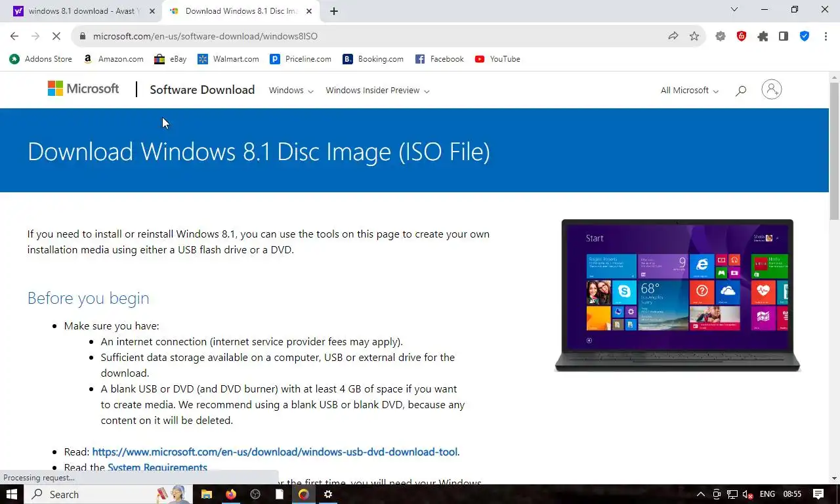Open the red shield unlocked extension

point(742,36)
